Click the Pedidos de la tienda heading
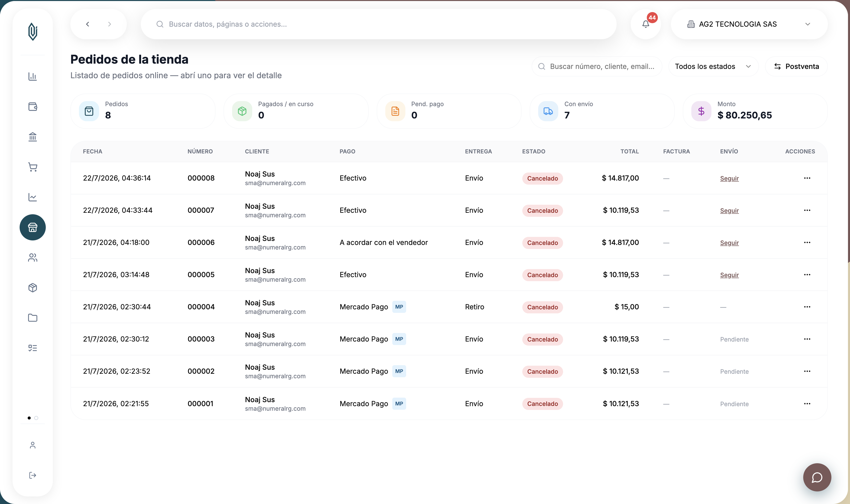Viewport: 850px width, 504px height. (x=129, y=59)
